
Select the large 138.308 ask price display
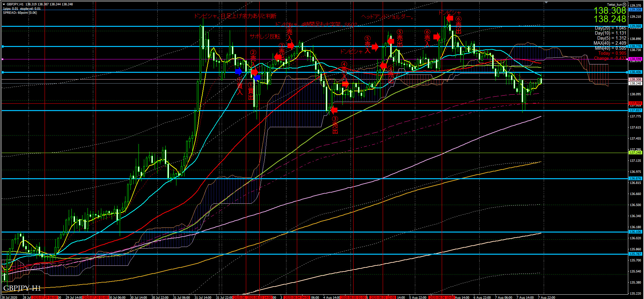tap(610, 11)
